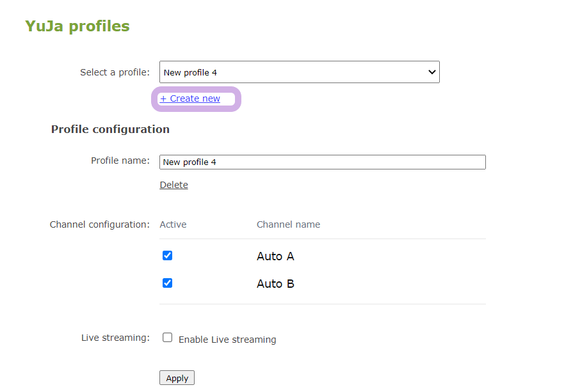Uncheck the Active checkbox for Auto A
Viewport: 573px width, 392px height.
click(x=168, y=256)
